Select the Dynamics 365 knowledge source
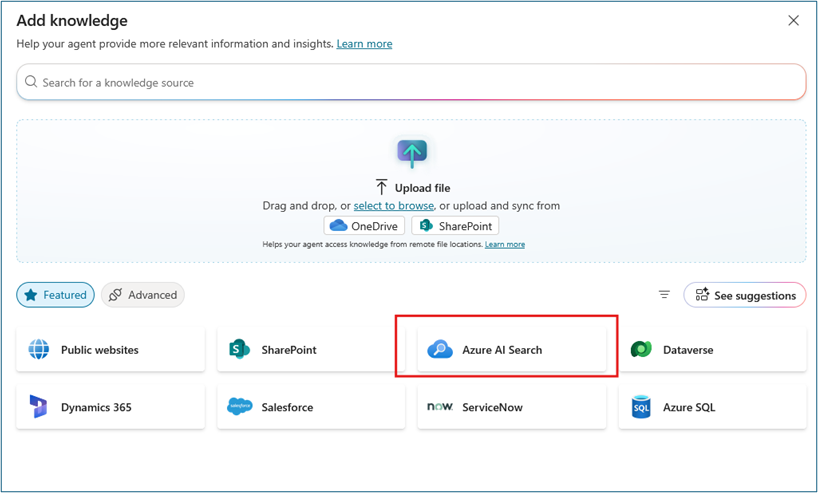 (111, 407)
